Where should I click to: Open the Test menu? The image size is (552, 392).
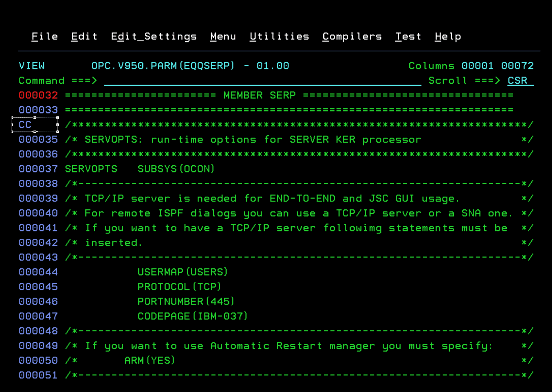408,37
